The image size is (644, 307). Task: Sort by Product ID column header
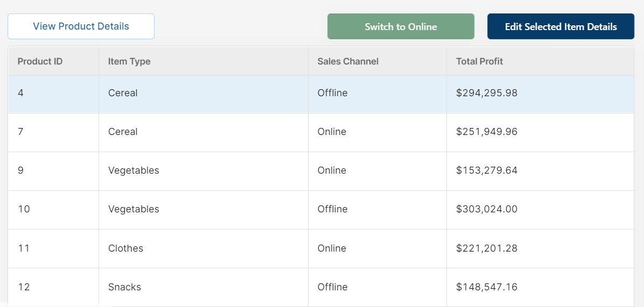54,61
